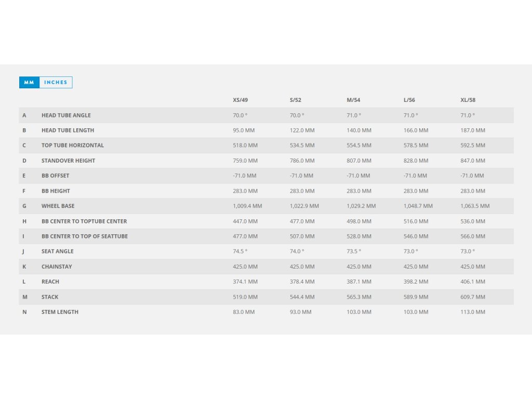Select the 847.0 MM standover value
Image resolution: width=532 pixels, height=399 pixels.
(x=473, y=161)
